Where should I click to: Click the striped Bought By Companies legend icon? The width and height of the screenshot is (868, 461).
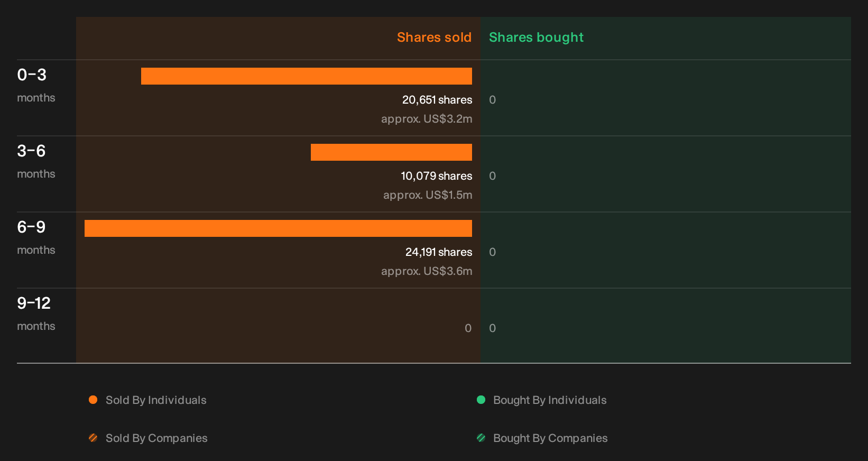pos(481,438)
